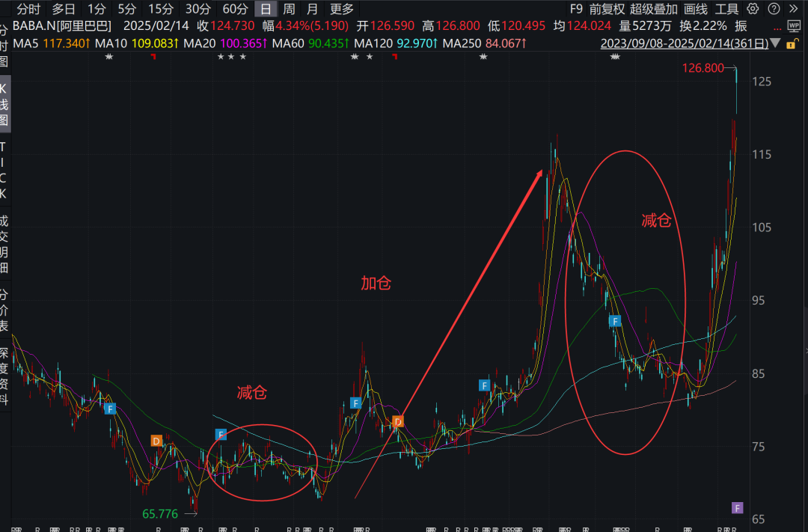Click the 126.800 high price label

(x=703, y=68)
